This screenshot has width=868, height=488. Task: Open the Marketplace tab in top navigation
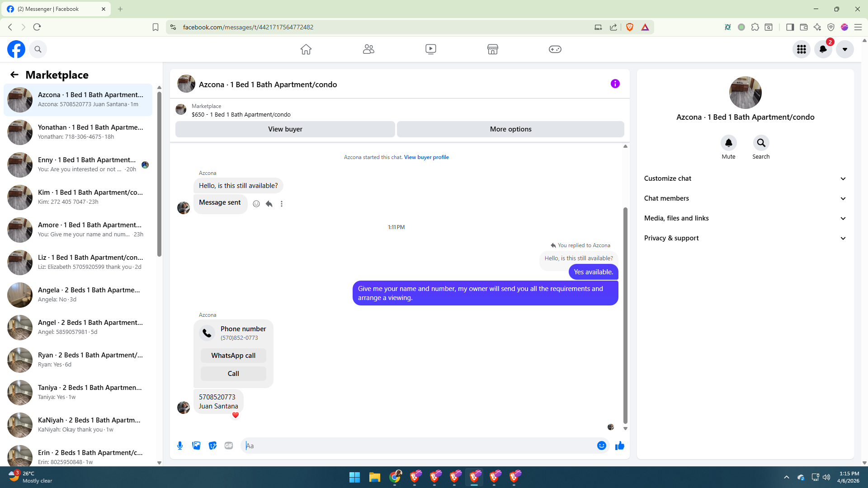[493, 49]
